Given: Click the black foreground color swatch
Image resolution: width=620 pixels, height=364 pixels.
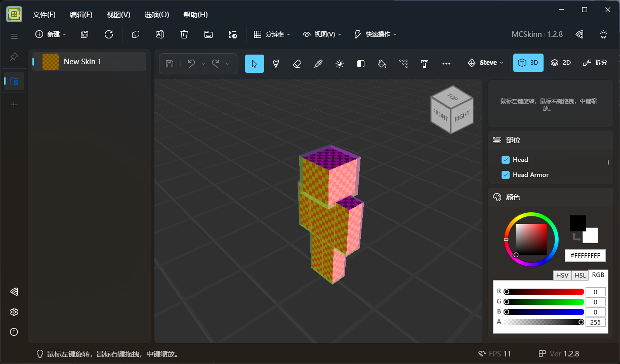Looking at the screenshot, I should click(x=577, y=223).
